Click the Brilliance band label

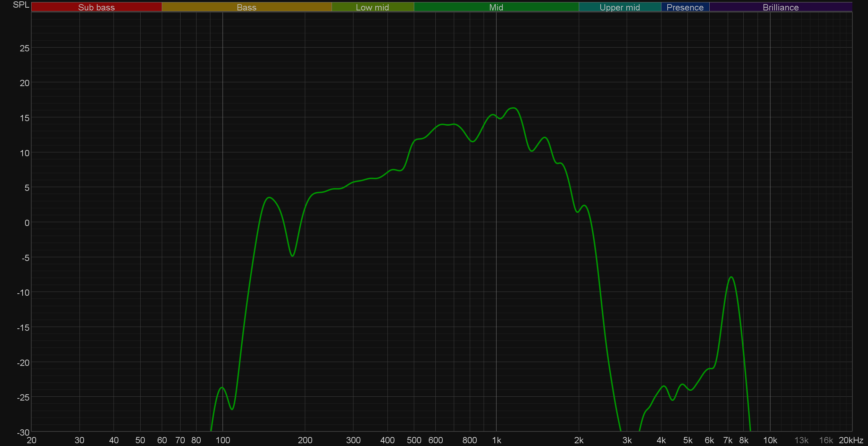click(781, 7)
